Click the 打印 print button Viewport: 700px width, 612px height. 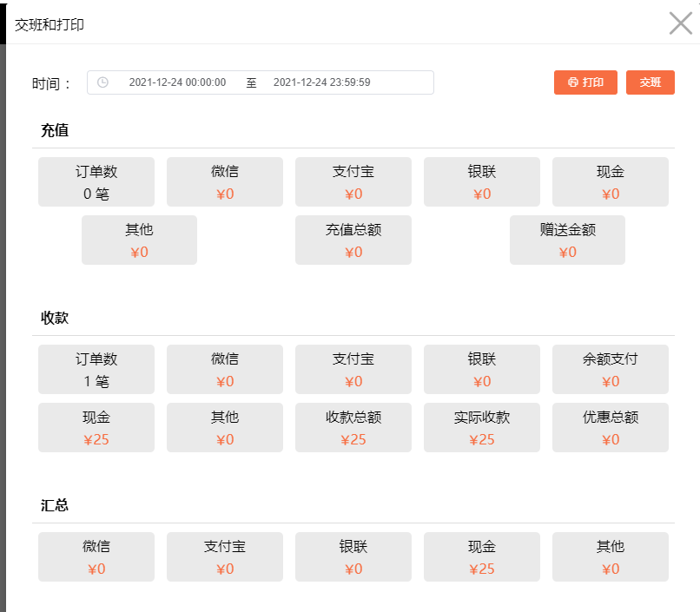585,82
